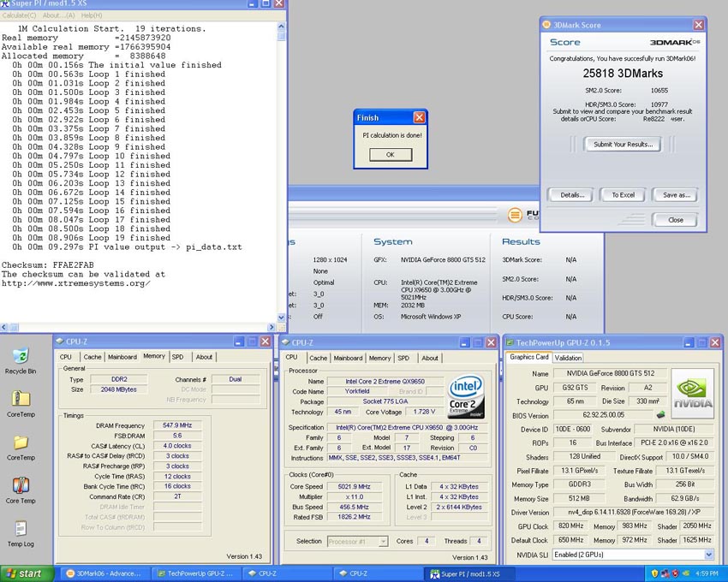This screenshot has width=728, height=582.
Task: Open the Recycle Bin desktop icon
Action: 21,356
